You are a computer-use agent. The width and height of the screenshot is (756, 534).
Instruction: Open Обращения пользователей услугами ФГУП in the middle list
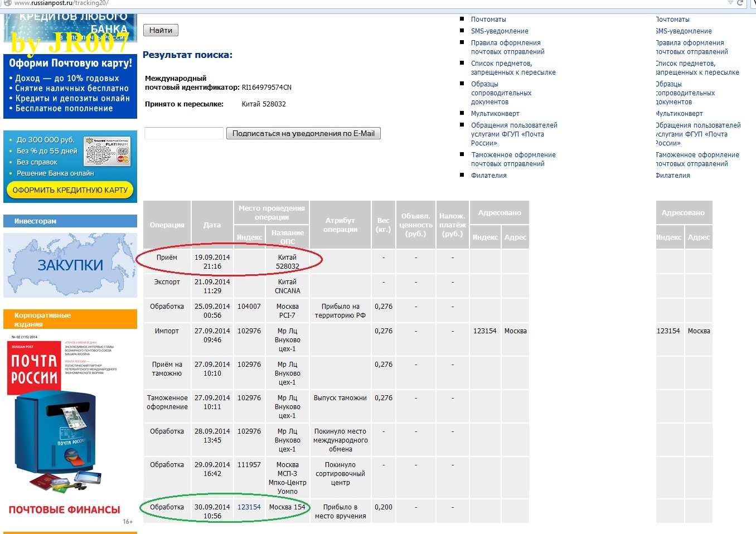pyautogui.click(x=514, y=134)
